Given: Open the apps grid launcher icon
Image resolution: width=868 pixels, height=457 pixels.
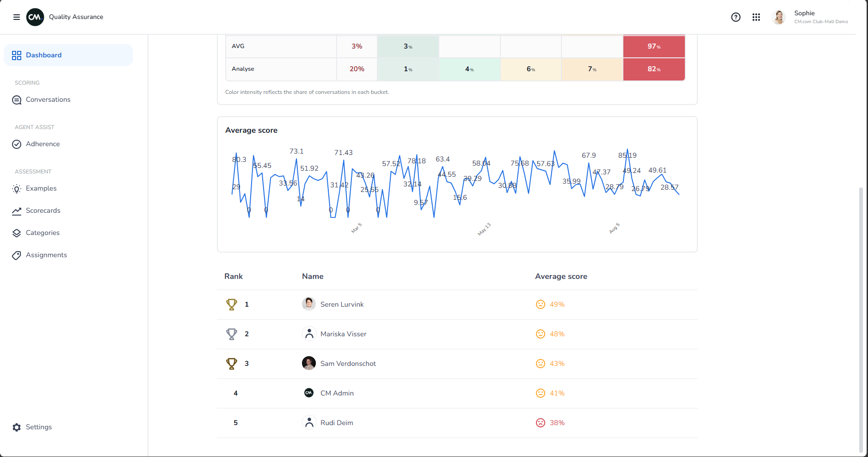Looking at the screenshot, I should tap(756, 17).
